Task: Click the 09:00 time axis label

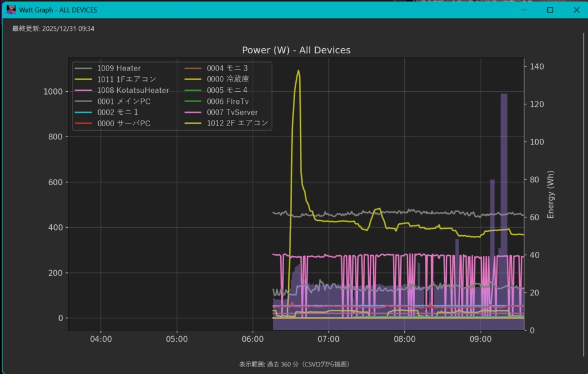Action: point(481,339)
